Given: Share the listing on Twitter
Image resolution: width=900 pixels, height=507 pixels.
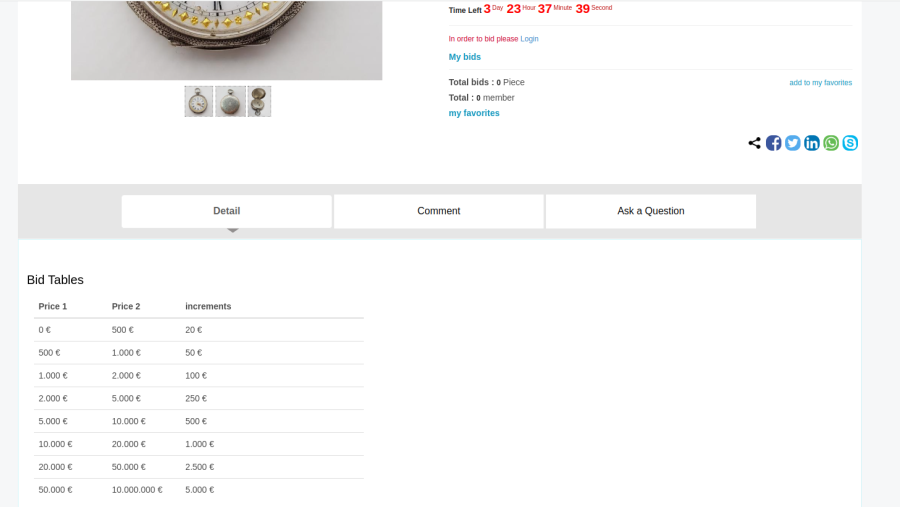Looking at the screenshot, I should coord(792,143).
